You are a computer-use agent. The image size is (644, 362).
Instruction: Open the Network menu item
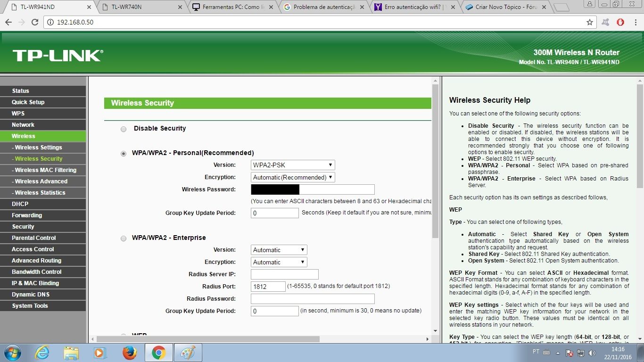click(x=43, y=125)
